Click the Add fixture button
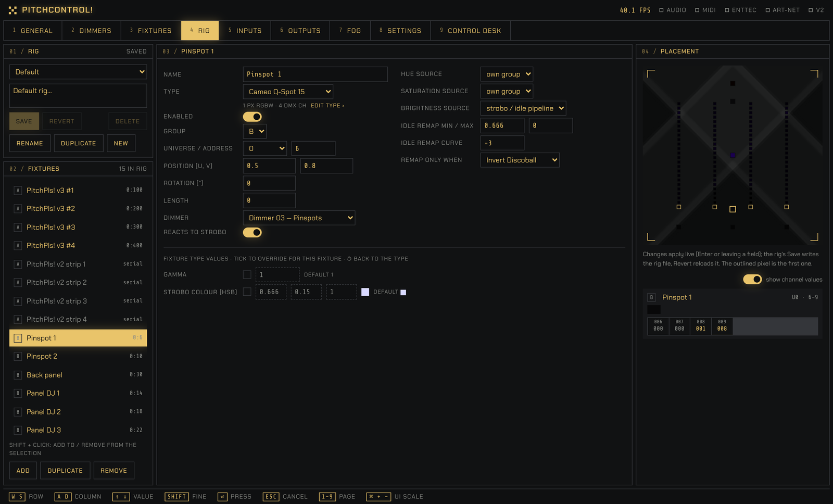Screen dimensions: 833x504 pos(23,471)
